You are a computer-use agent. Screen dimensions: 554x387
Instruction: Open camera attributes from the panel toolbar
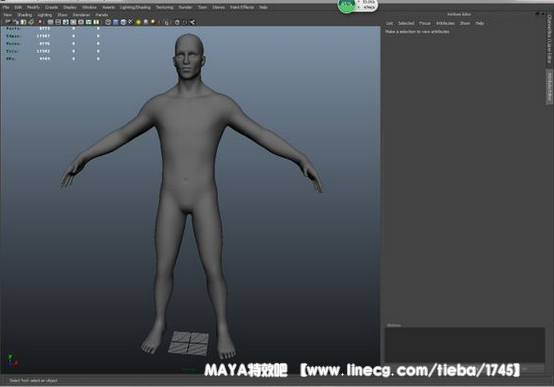tap(16, 22)
